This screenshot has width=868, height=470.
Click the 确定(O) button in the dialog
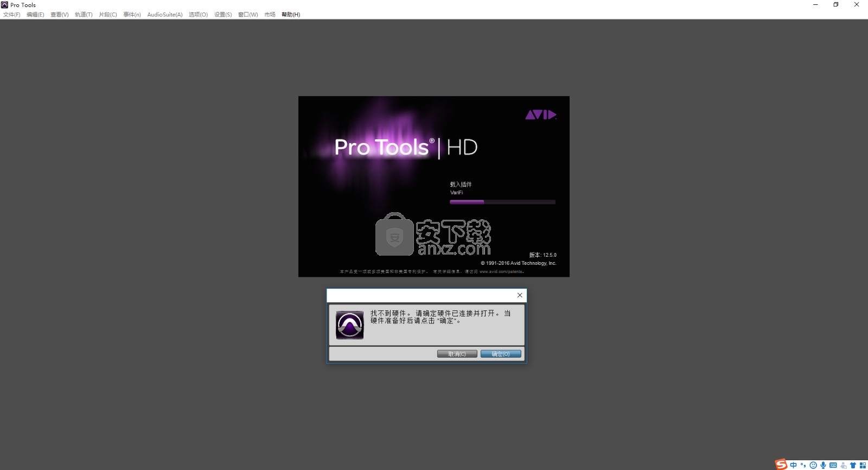(501, 354)
